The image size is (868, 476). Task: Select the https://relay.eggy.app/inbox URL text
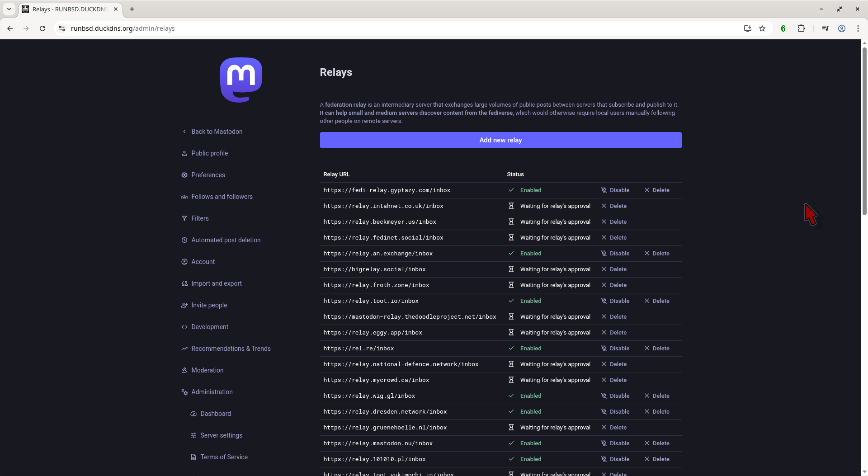click(373, 333)
